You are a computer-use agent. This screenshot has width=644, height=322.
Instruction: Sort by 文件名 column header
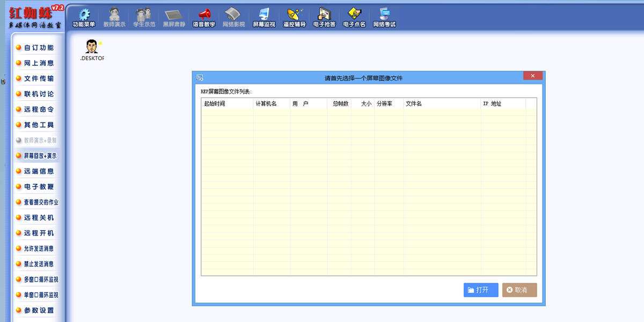(441, 104)
